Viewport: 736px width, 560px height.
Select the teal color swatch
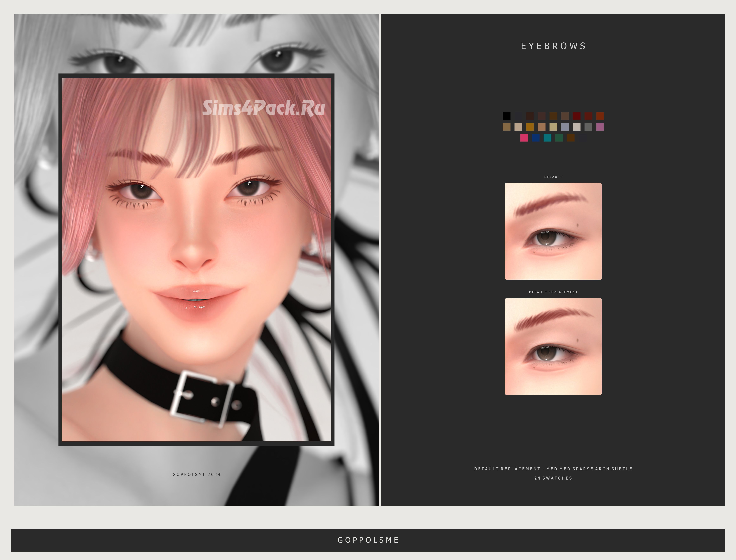547,138
